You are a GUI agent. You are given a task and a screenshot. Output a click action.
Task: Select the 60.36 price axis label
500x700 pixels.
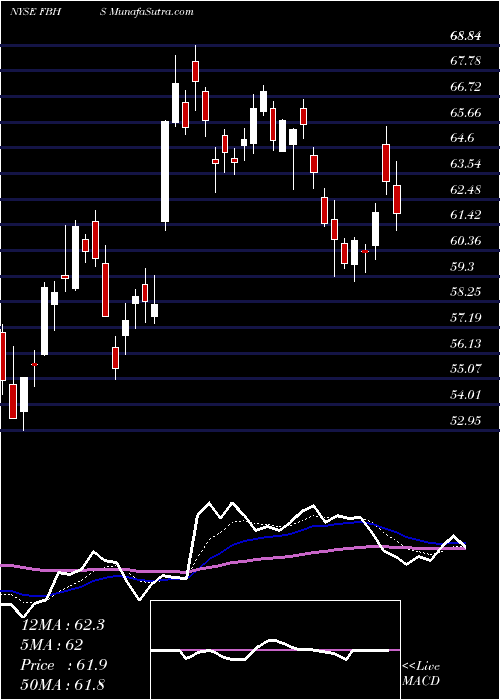(x=466, y=241)
